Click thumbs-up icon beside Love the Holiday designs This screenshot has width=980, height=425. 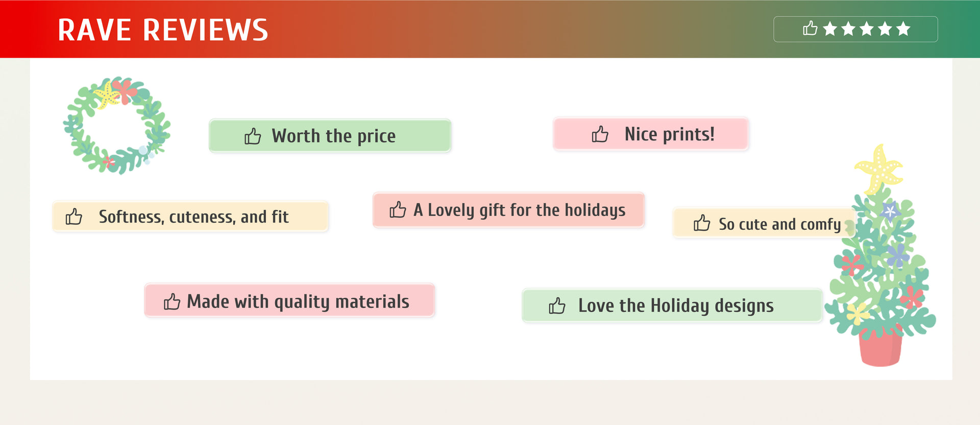click(557, 306)
